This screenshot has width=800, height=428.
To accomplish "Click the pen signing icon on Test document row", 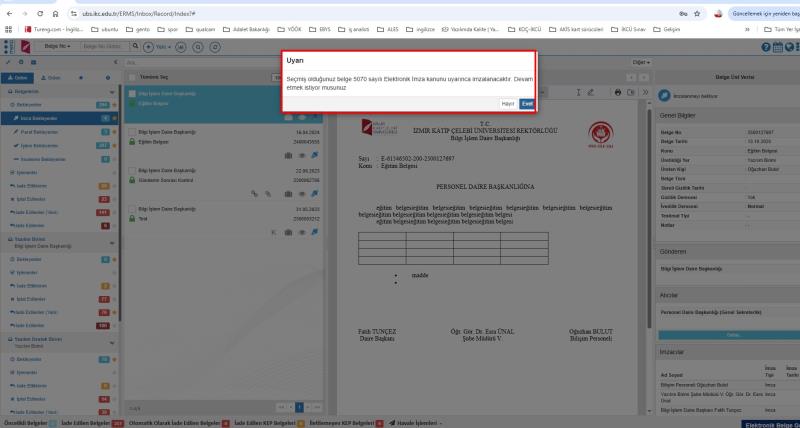I will 315,231.
